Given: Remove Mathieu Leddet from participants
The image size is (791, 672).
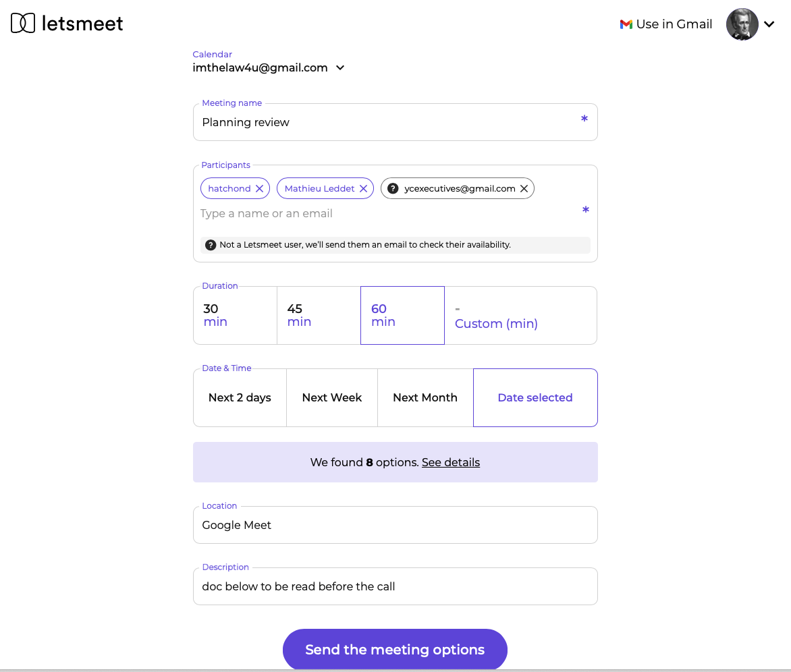Looking at the screenshot, I should click(x=363, y=188).
